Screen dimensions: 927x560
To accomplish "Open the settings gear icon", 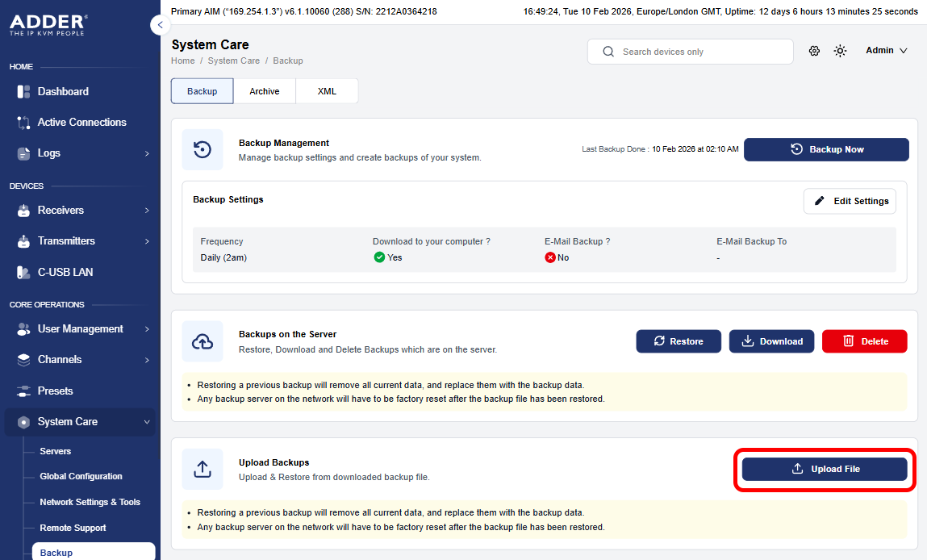I will [814, 51].
